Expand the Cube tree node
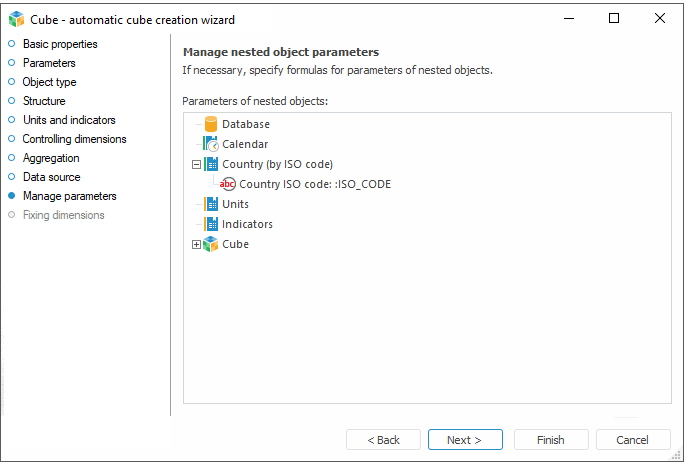The width and height of the screenshot is (684, 466). [196, 244]
